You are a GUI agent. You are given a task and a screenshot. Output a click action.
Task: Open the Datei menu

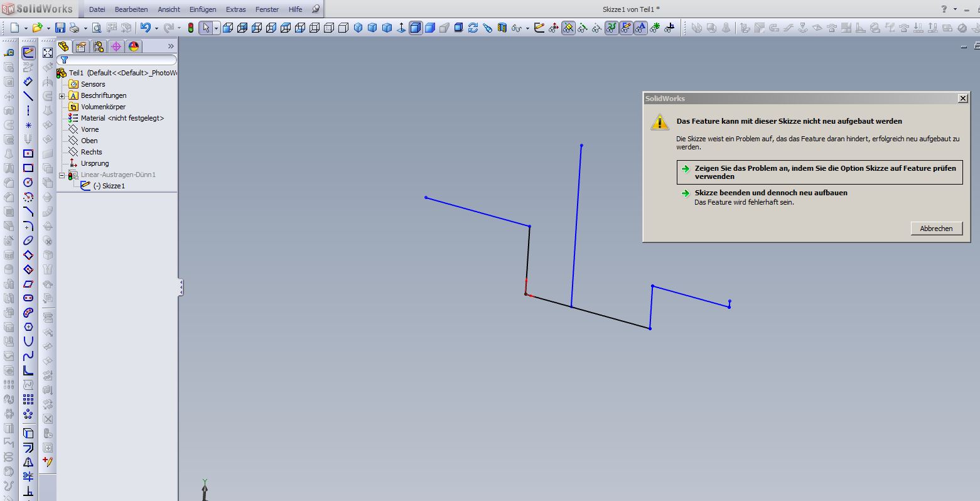97,9
